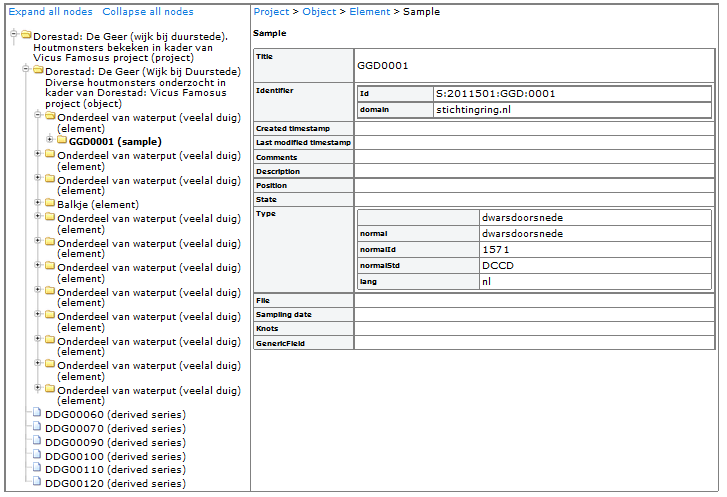Open DDG00090 (derived series)
This screenshot has width=727, height=497.
coord(115,443)
